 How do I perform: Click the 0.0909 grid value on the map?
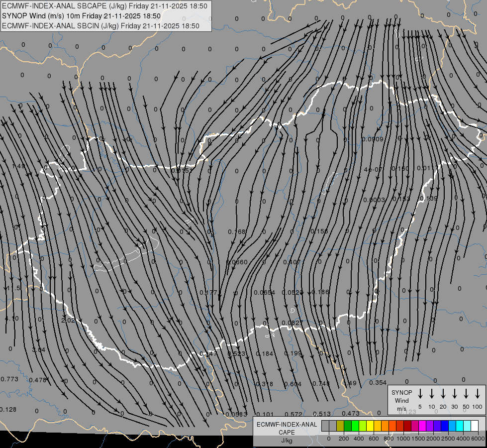click(373, 139)
